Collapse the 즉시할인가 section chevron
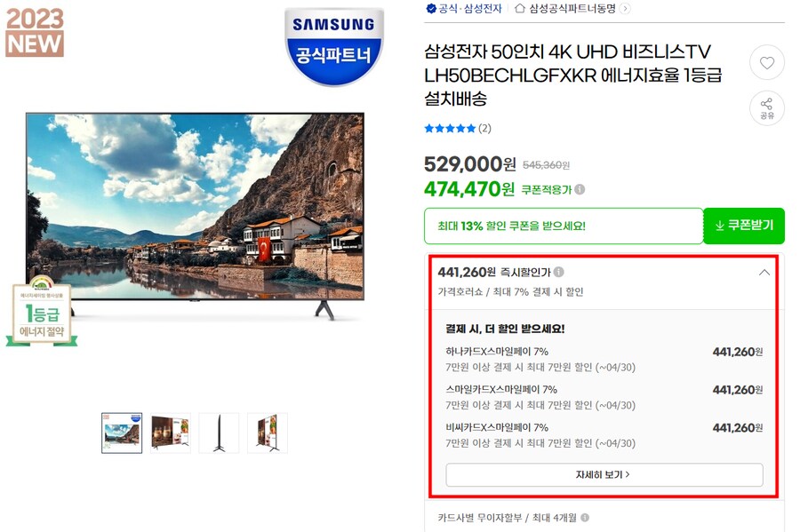800x532 pixels. 764,273
